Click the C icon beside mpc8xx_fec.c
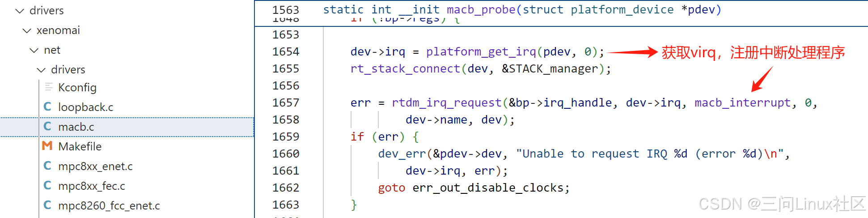The image size is (868, 218). [x=47, y=185]
